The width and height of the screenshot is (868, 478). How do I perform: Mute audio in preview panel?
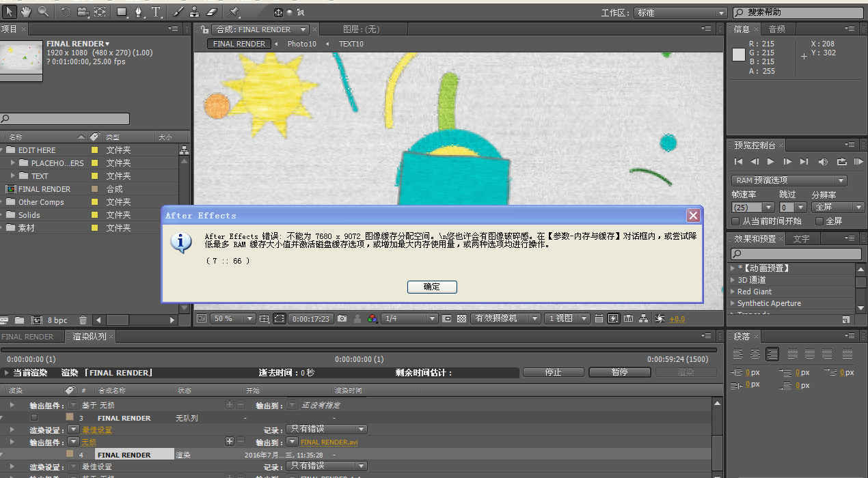pyautogui.click(x=823, y=162)
